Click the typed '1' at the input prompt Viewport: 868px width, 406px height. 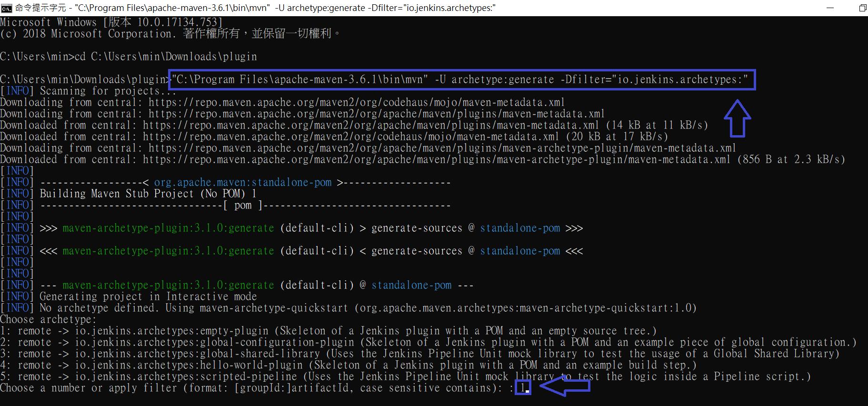(x=523, y=388)
